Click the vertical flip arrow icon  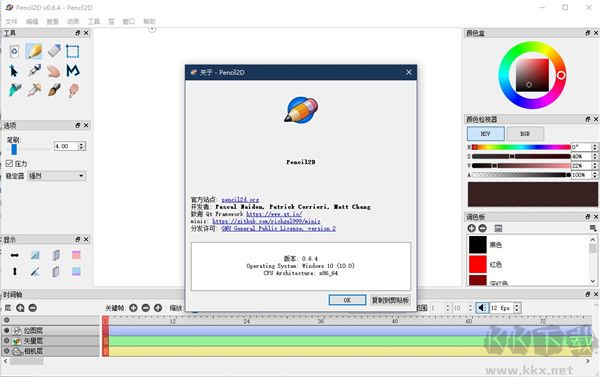(15, 271)
